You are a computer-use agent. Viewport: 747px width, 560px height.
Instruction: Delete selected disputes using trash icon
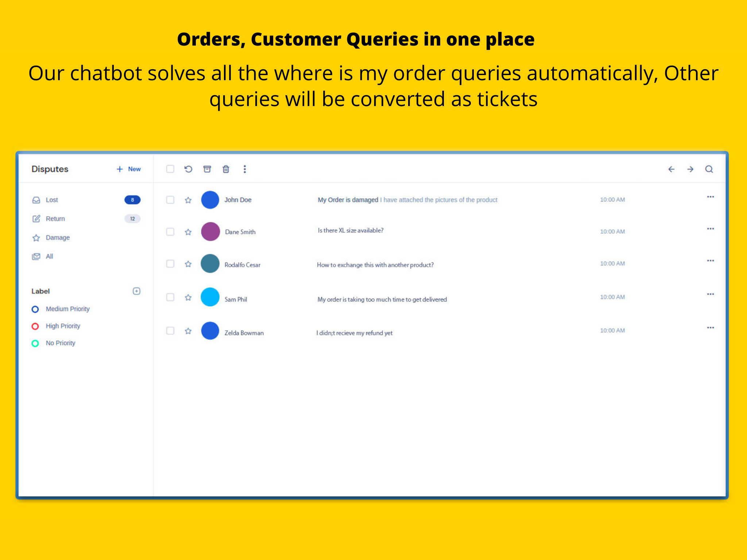(x=226, y=169)
